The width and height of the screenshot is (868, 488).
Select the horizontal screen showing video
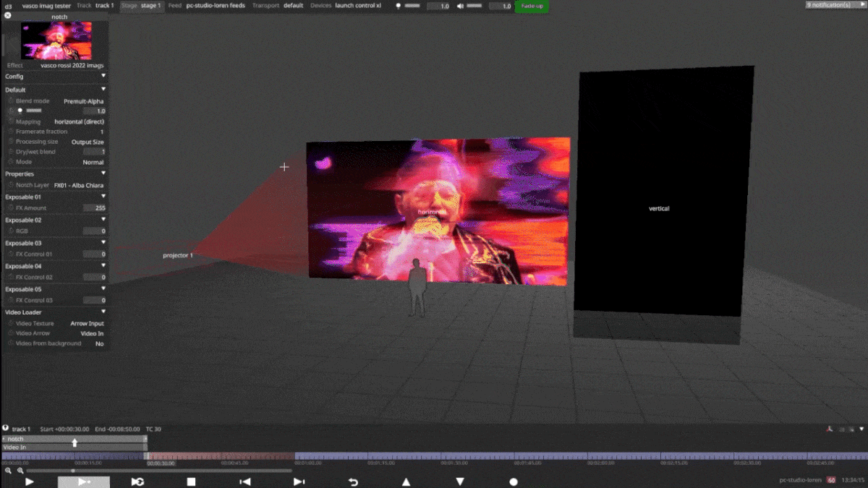(438, 211)
